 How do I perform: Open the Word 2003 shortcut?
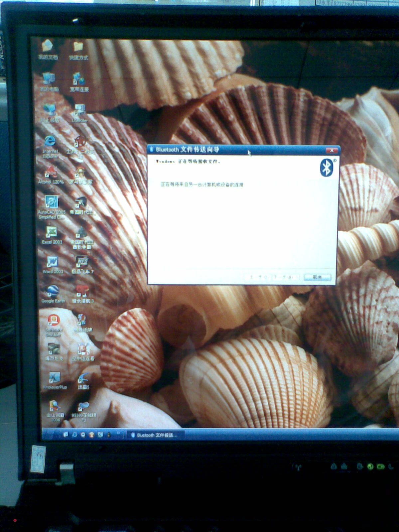click(x=52, y=262)
